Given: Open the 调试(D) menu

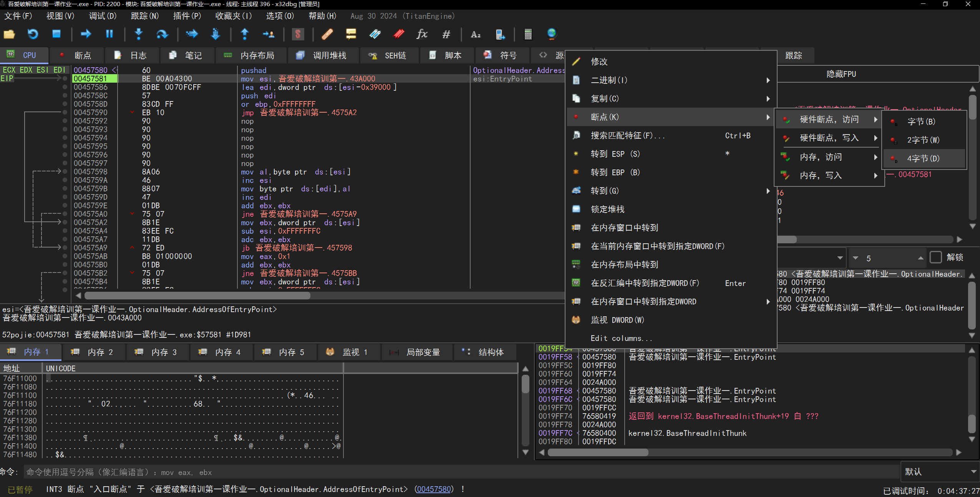Looking at the screenshot, I should 103,16.
